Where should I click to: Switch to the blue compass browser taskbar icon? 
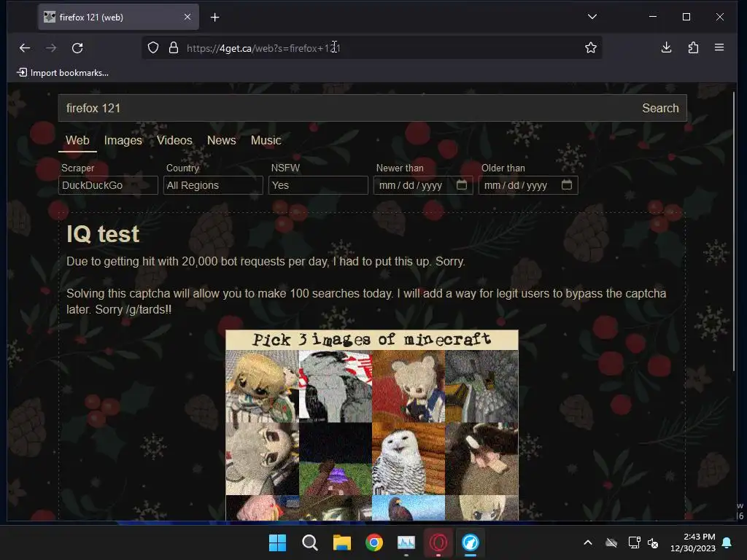tap(471, 542)
